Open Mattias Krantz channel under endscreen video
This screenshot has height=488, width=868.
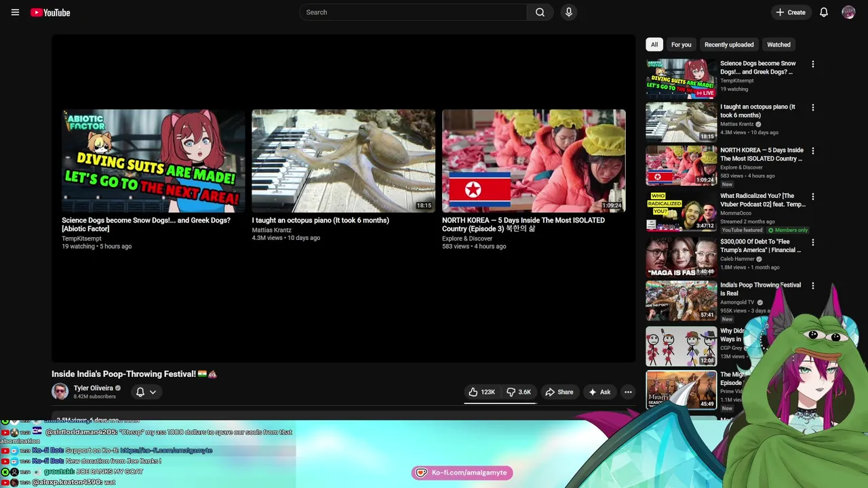coord(271,230)
